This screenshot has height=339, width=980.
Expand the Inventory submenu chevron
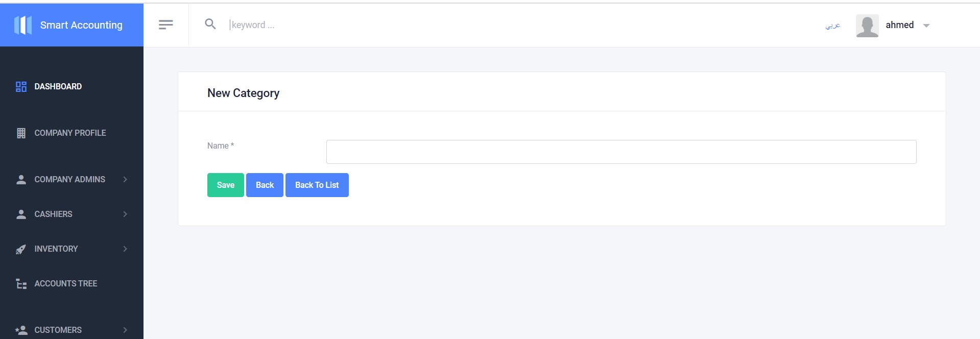point(125,249)
